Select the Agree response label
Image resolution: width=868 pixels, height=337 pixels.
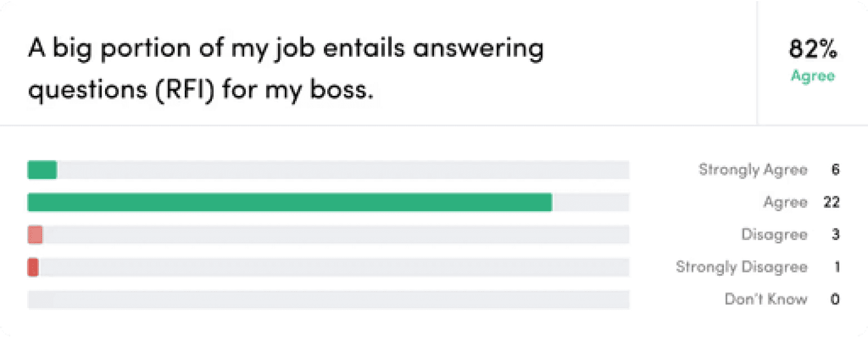(785, 203)
